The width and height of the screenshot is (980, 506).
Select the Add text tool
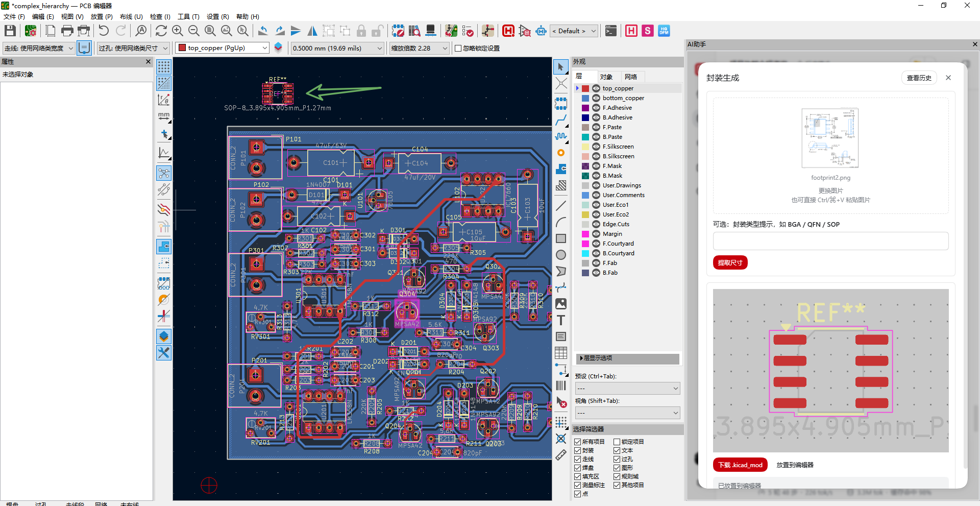[x=561, y=320]
